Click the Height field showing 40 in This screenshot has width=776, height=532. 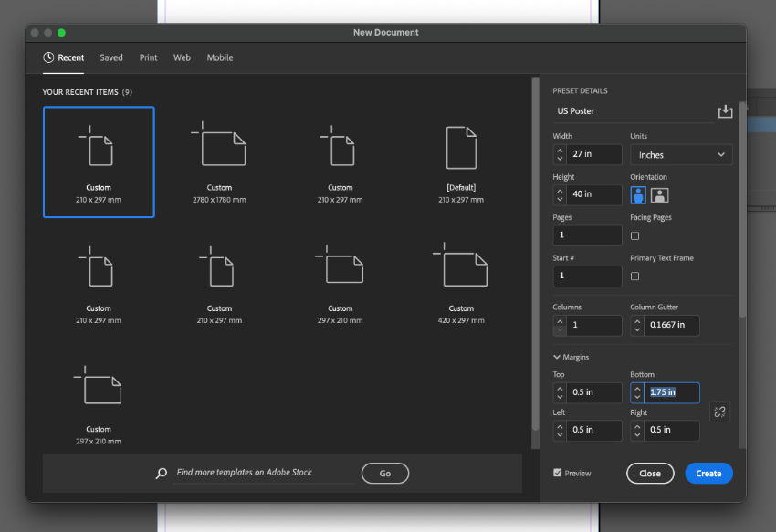pyautogui.click(x=594, y=194)
